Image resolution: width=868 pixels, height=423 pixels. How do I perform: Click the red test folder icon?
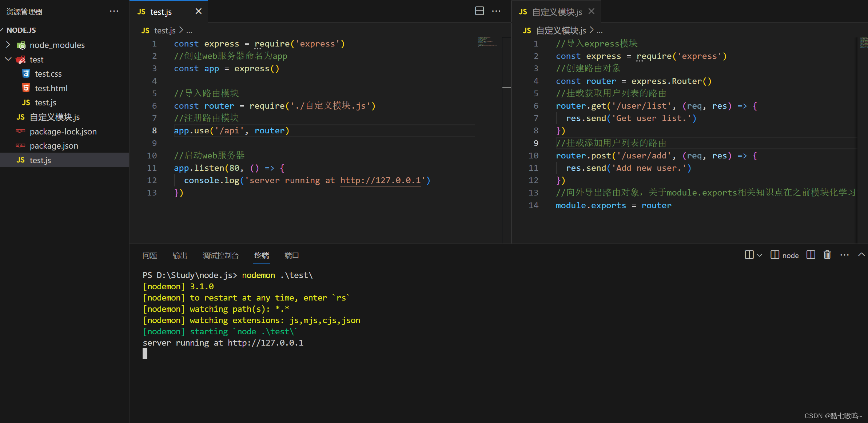[x=21, y=60]
